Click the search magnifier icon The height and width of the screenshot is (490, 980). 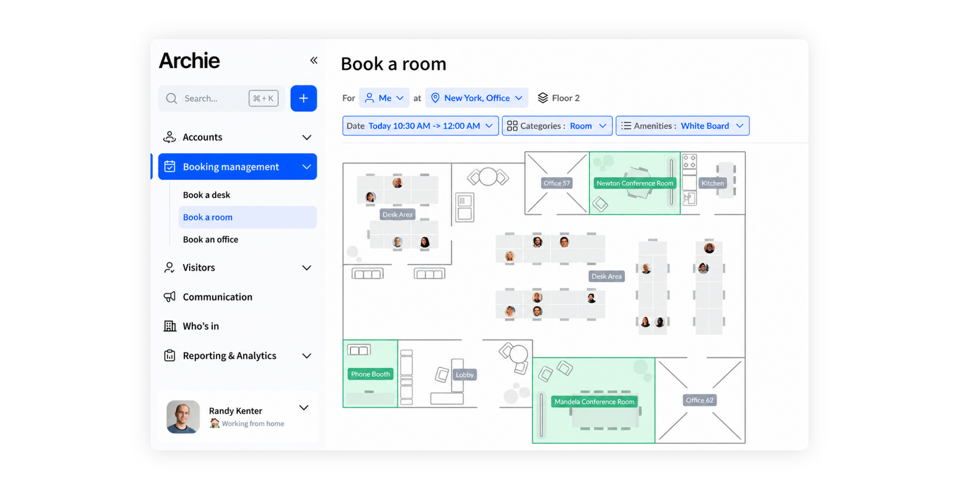pos(171,98)
